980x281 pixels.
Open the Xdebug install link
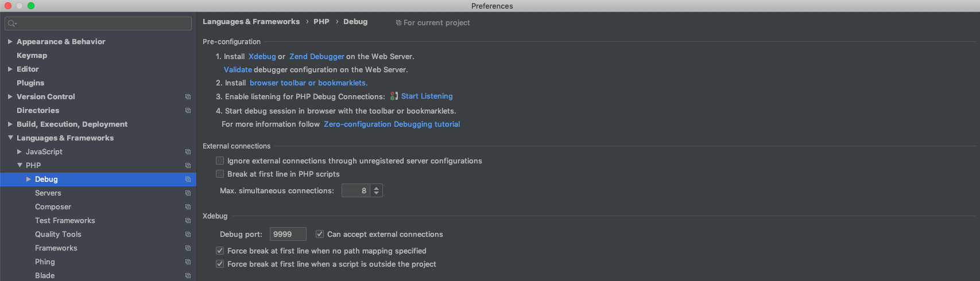(x=262, y=57)
